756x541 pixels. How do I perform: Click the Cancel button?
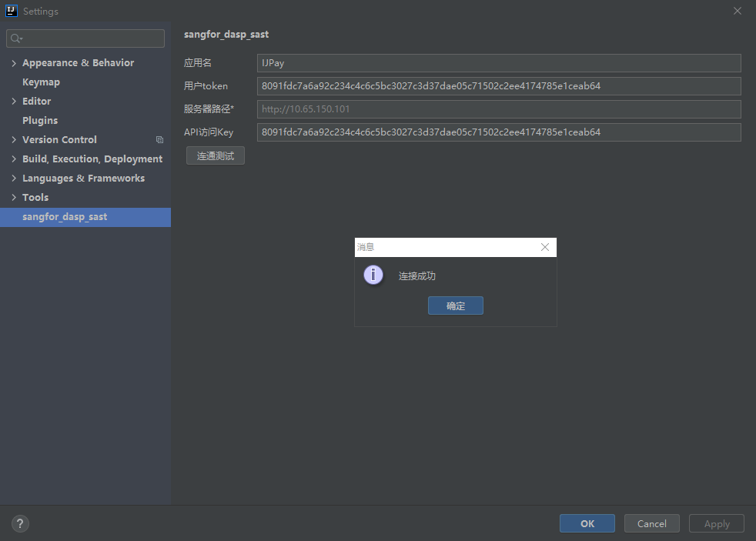(651, 523)
